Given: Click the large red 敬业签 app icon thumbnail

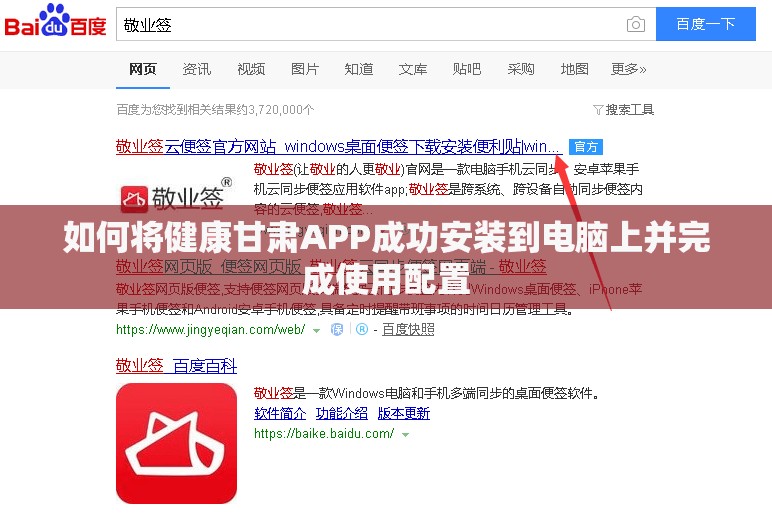Looking at the screenshot, I should pyautogui.click(x=176, y=443).
